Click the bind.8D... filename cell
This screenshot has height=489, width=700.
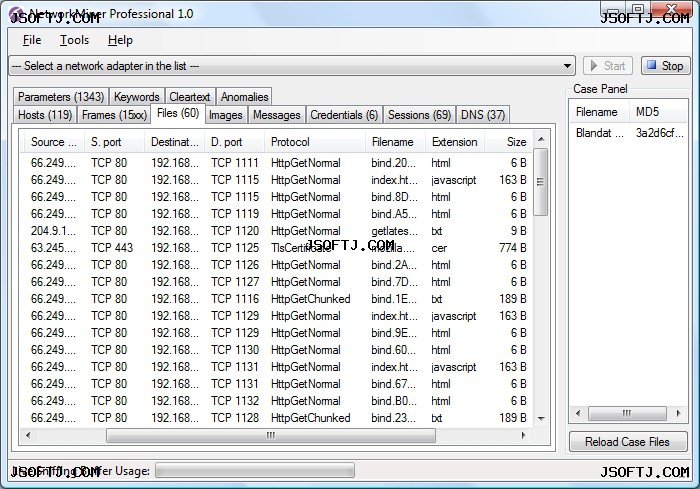(394, 197)
